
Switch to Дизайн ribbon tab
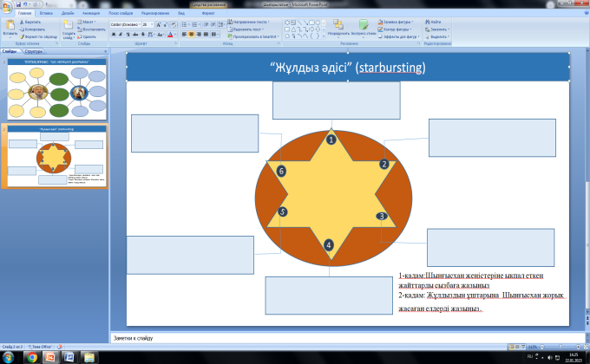coord(68,13)
